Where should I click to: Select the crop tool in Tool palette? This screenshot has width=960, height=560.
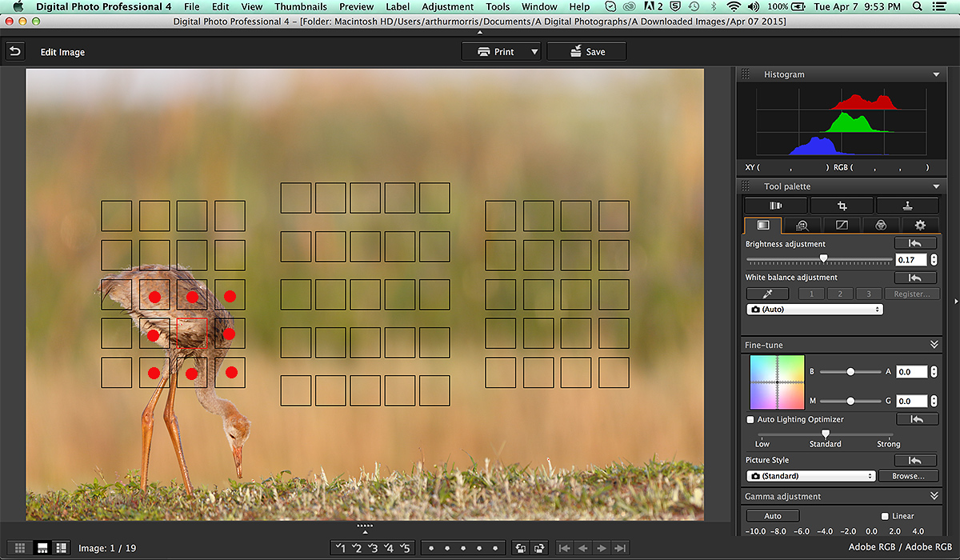841,206
